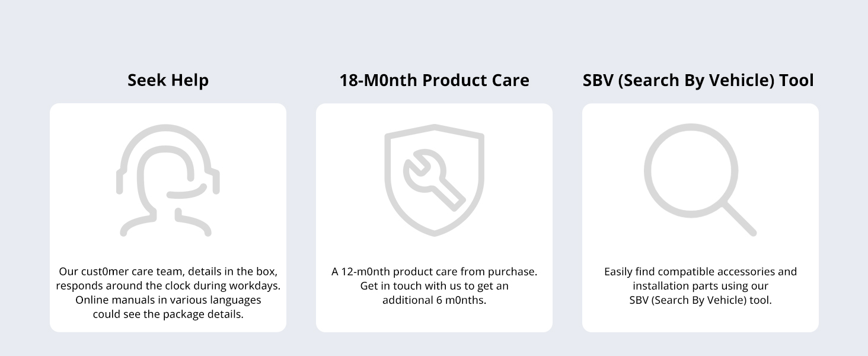The width and height of the screenshot is (868, 356).
Task: Click the magnifying glass search icon
Action: click(700, 180)
